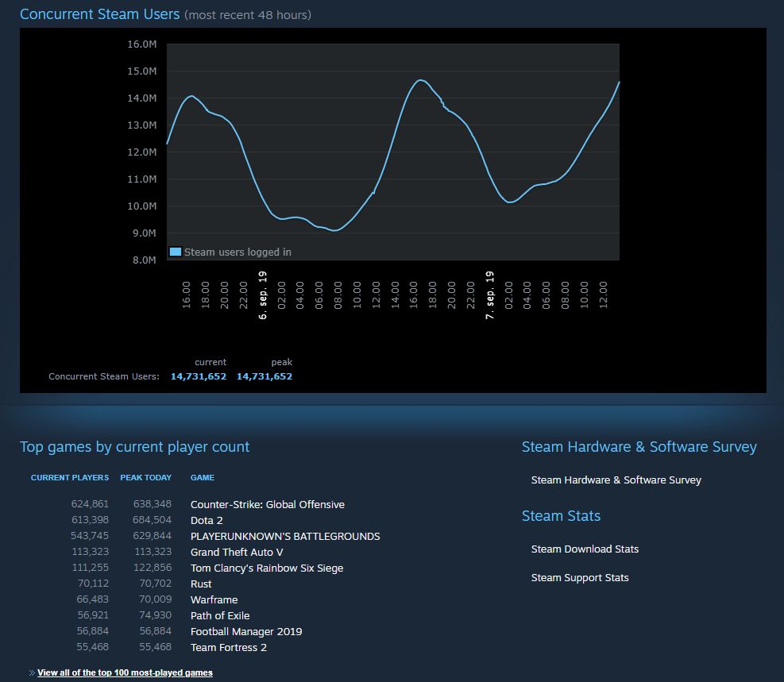Click the '7. sep. 19' date label on the chart axis
Viewport: 784px width, 682px height.
490,295
